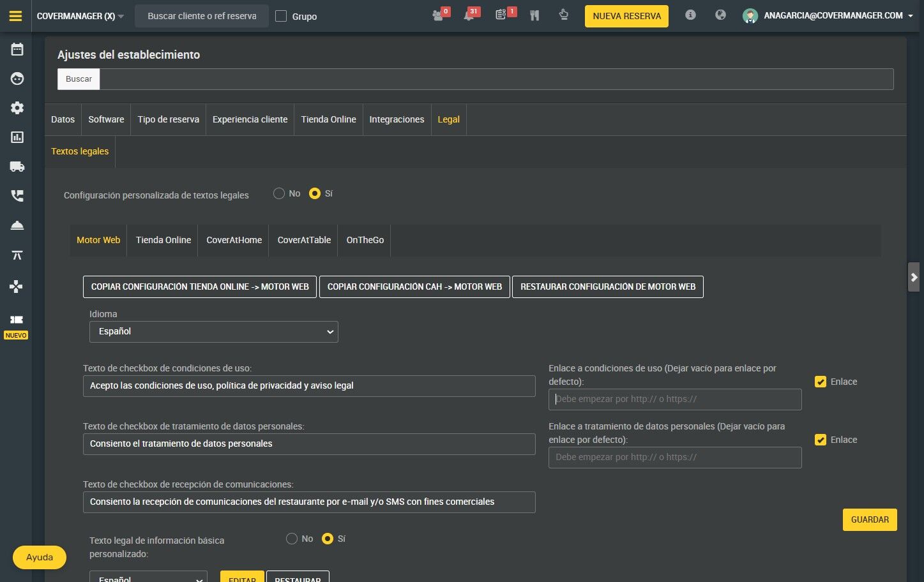Select No for configuración personalizada

pos(279,193)
